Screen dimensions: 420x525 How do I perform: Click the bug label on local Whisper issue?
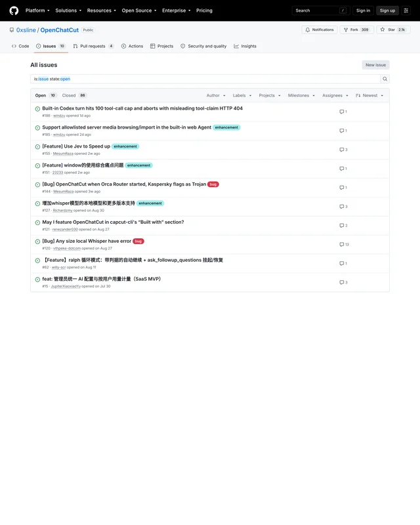(x=138, y=241)
